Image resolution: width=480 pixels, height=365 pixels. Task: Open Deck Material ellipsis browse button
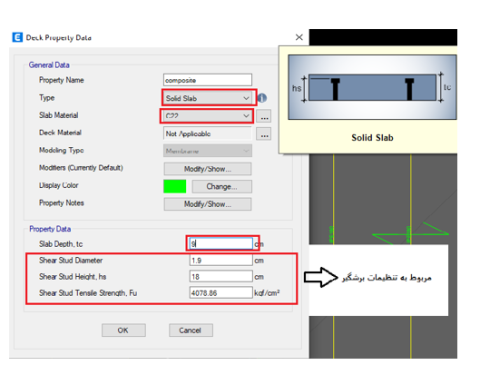(x=264, y=134)
